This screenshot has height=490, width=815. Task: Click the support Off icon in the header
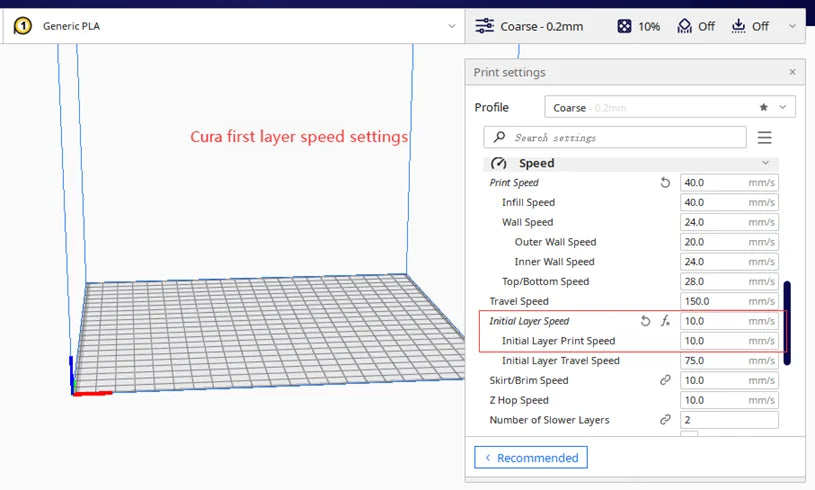(685, 26)
